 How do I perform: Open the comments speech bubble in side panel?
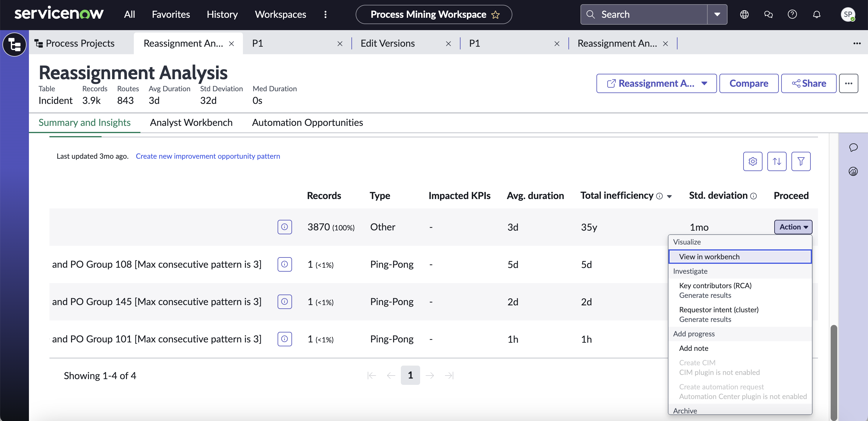pyautogui.click(x=853, y=148)
